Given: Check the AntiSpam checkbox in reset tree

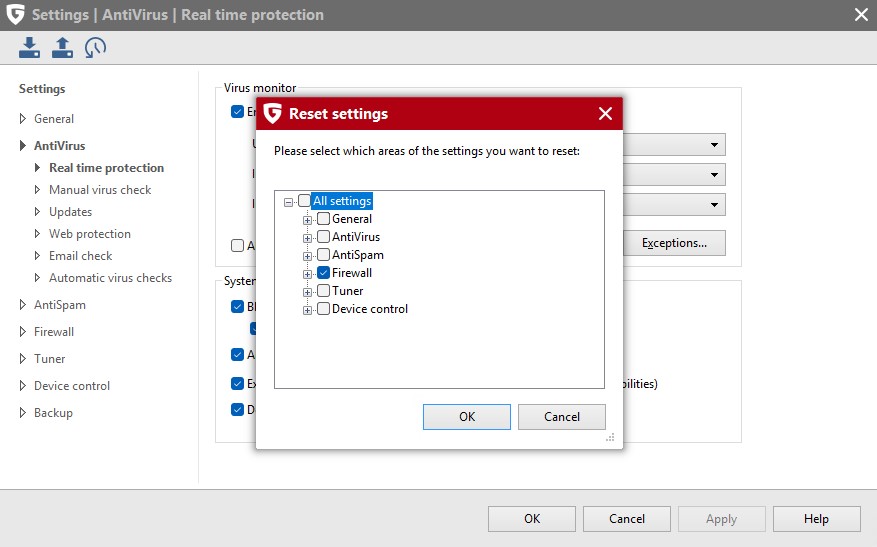Looking at the screenshot, I should (323, 254).
